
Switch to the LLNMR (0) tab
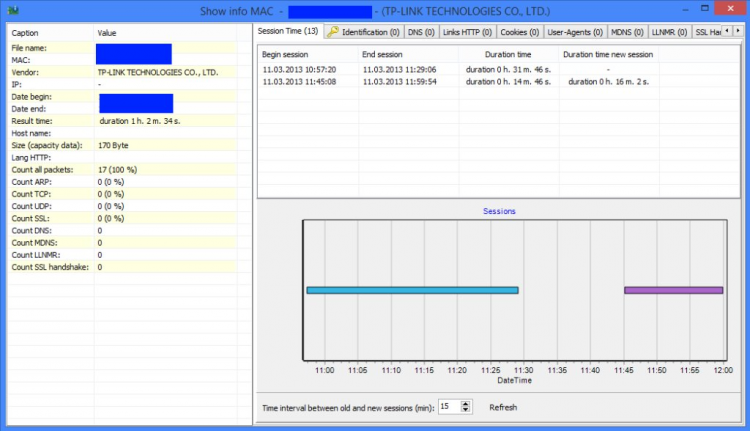coord(669,32)
